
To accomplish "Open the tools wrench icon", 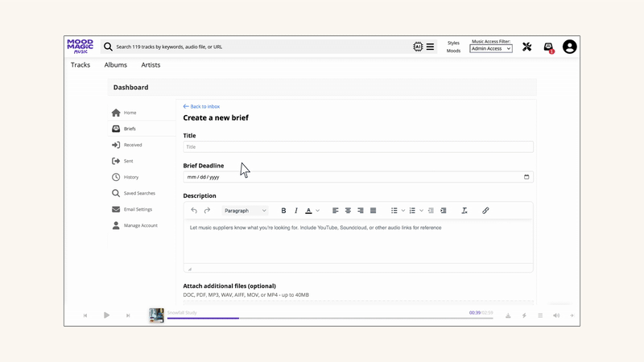I will [526, 47].
